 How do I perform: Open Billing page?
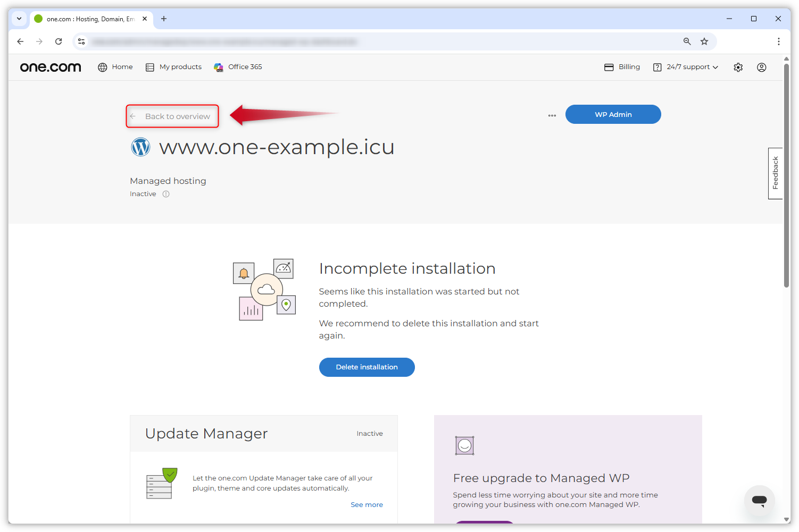pos(629,67)
